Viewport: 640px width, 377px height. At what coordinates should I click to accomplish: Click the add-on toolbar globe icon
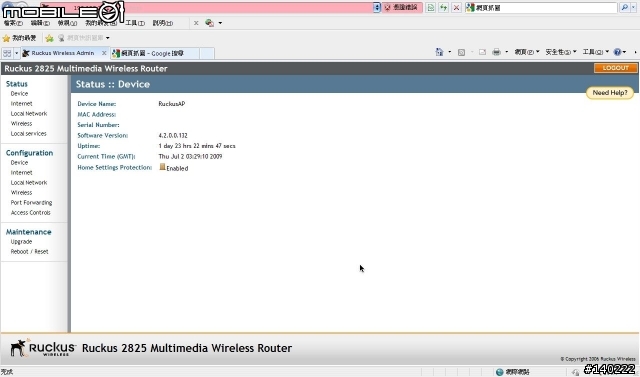209,23
